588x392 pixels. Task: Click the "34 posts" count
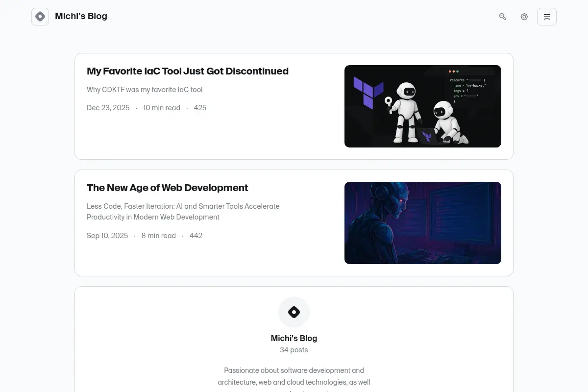[294, 350]
